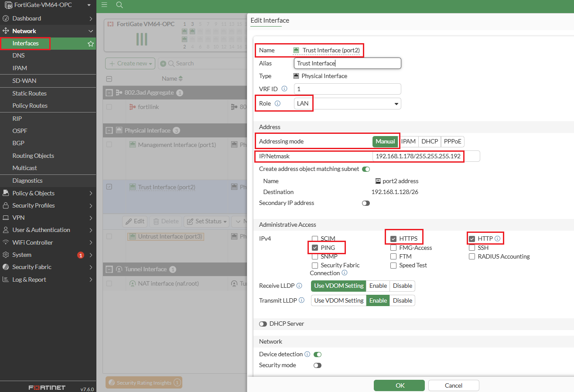Go to the SD-WAN menu item
This screenshot has width=574, height=392.
pyautogui.click(x=24, y=81)
